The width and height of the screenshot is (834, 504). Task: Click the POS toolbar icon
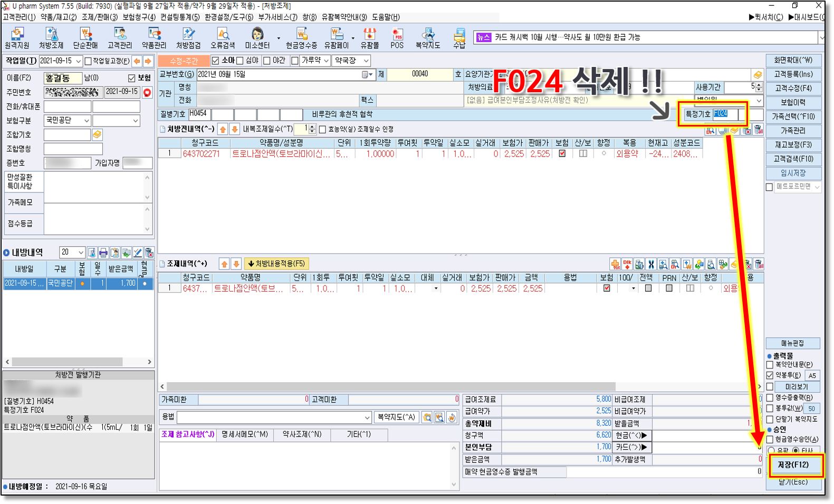click(x=397, y=38)
